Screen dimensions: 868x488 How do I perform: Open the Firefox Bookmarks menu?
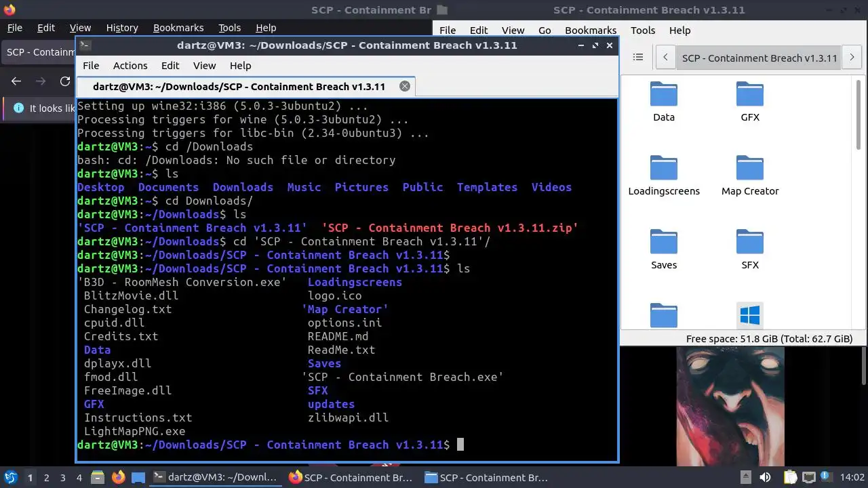point(178,28)
